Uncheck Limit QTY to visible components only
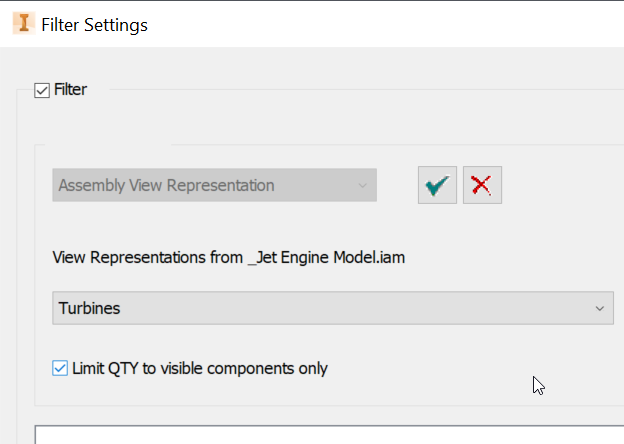624x444 pixels. click(x=59, y=368)
